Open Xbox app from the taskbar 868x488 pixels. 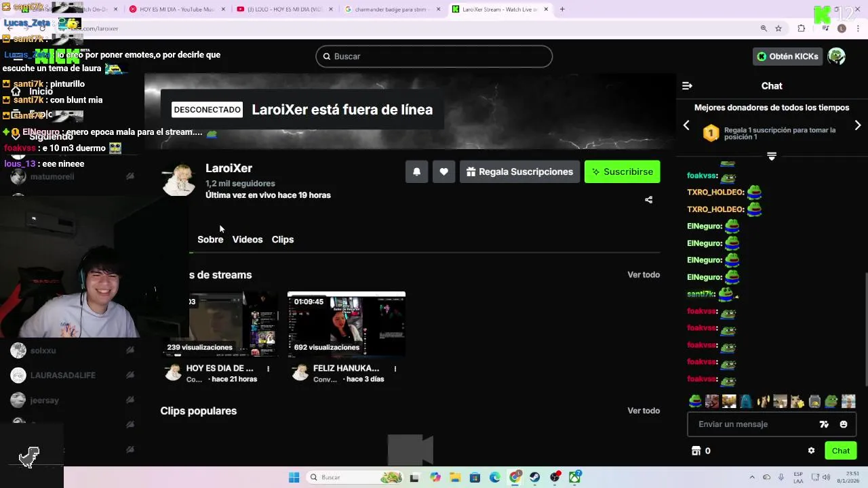pos(575,477)
